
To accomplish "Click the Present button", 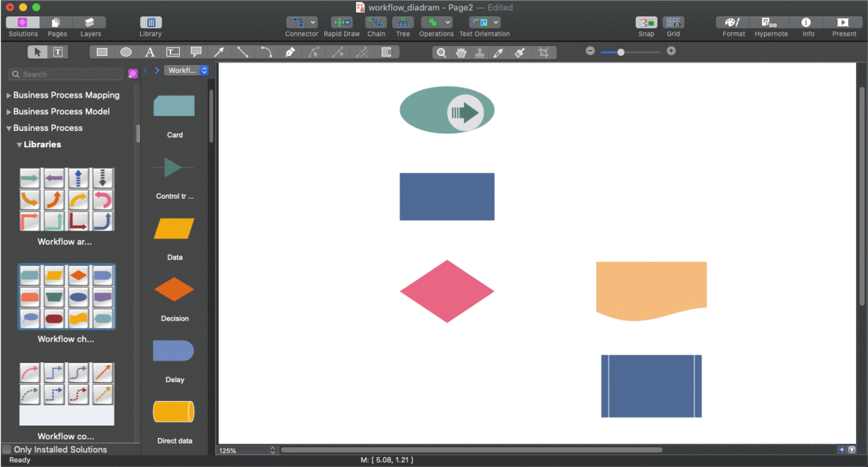I will [843, 23].
